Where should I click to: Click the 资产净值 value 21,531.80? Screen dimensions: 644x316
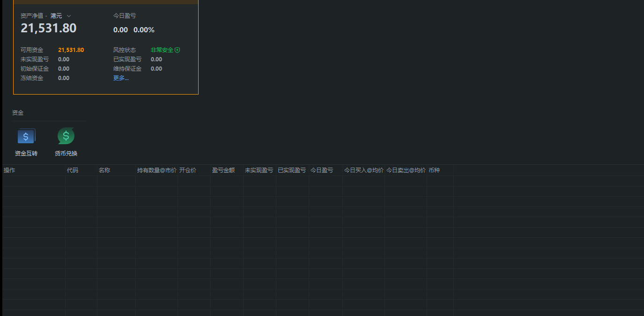click(49, 28)
